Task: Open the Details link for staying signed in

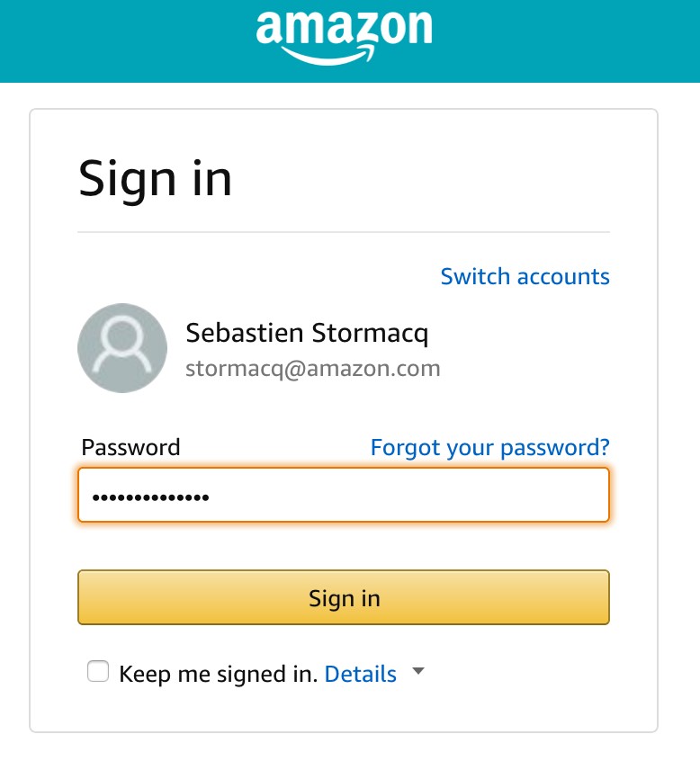Action: click(x=360, y=674)
